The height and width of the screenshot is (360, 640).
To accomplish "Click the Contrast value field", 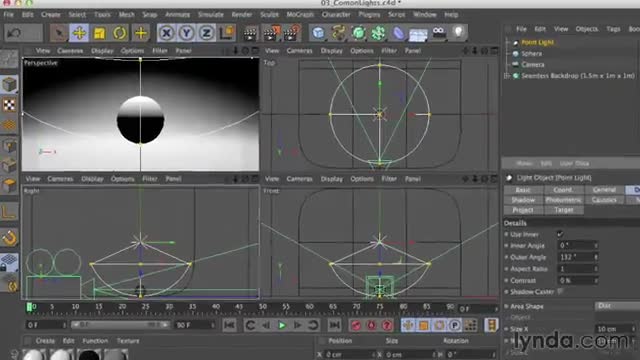I will (x=577, y=280).
